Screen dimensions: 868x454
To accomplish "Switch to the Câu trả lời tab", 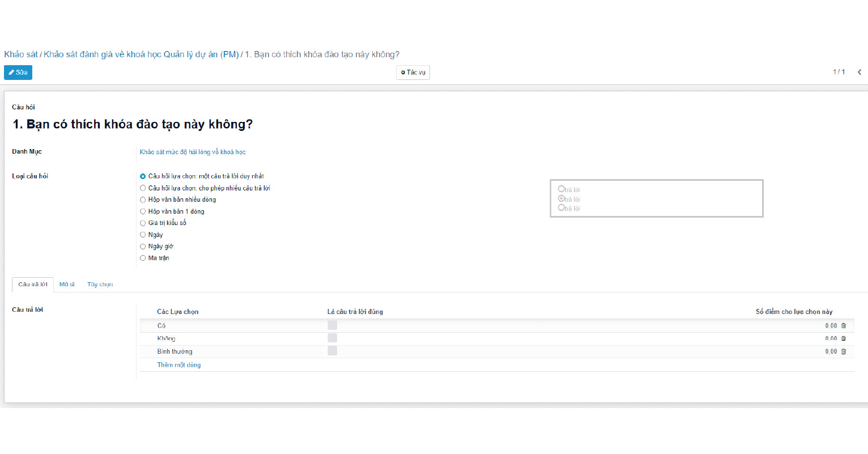I will (x=33, y=285).
